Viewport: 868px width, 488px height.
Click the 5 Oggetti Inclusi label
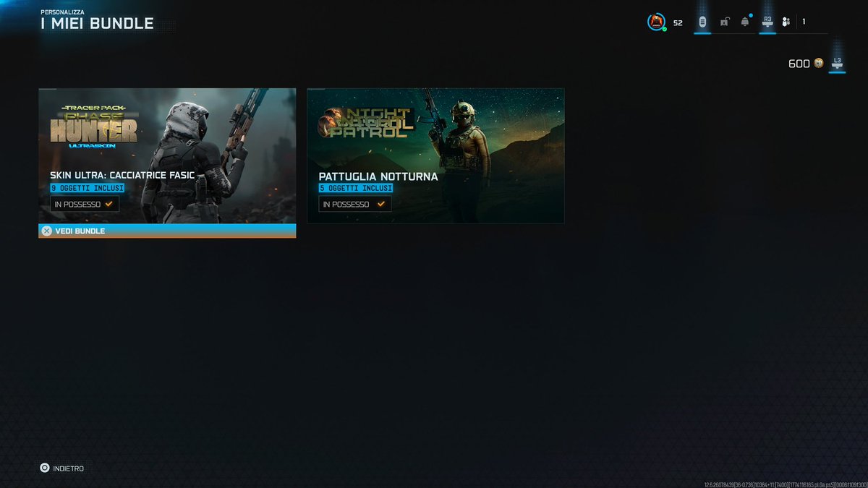[356, 188]
